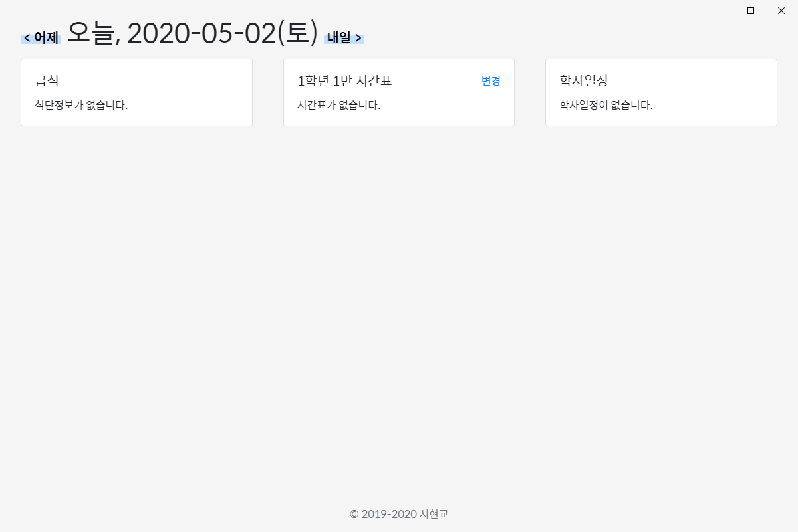This screenshot has height=532, width=798.
Task: Click the right arrow beside 내일
Action: point(360,37)
